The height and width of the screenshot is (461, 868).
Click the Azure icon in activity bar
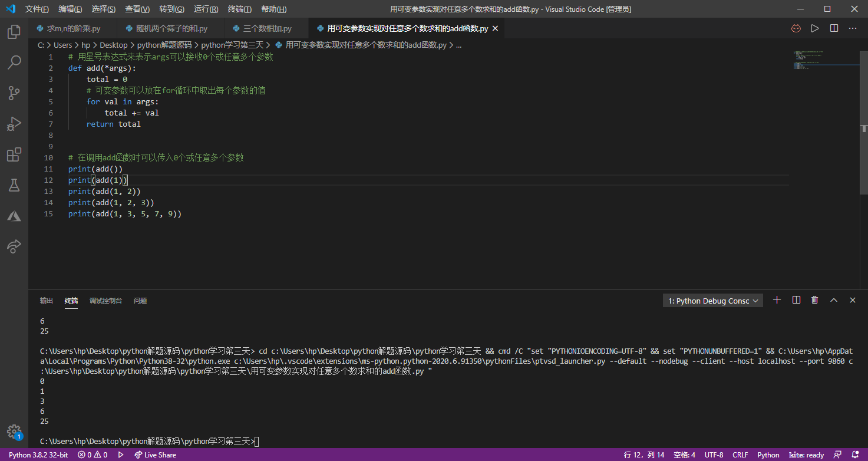point(14,216)
